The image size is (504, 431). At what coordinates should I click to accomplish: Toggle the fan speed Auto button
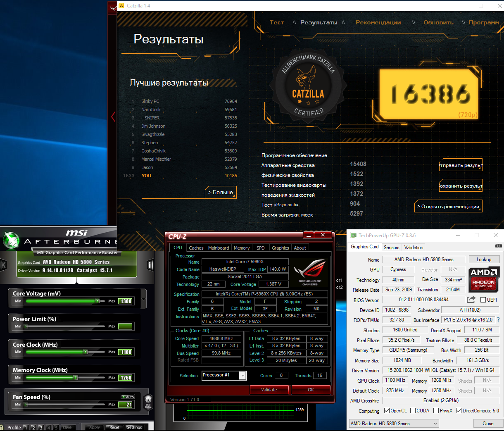128,397
